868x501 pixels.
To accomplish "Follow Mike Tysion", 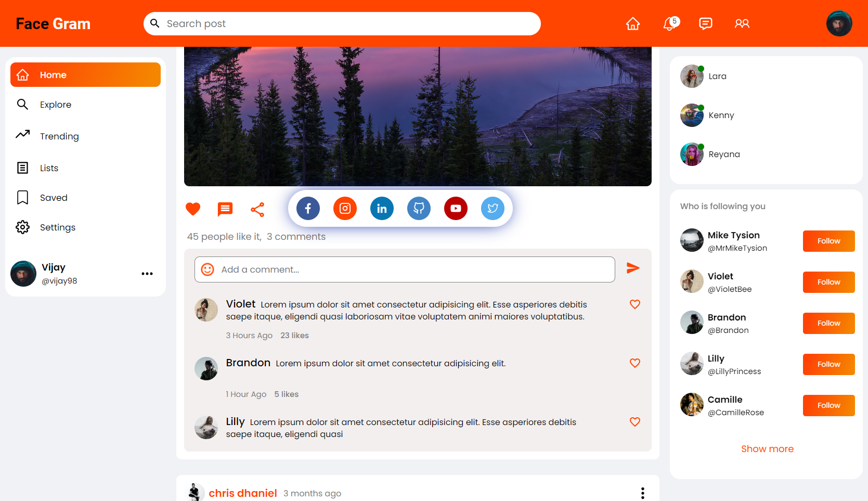I will pos(828,241).
